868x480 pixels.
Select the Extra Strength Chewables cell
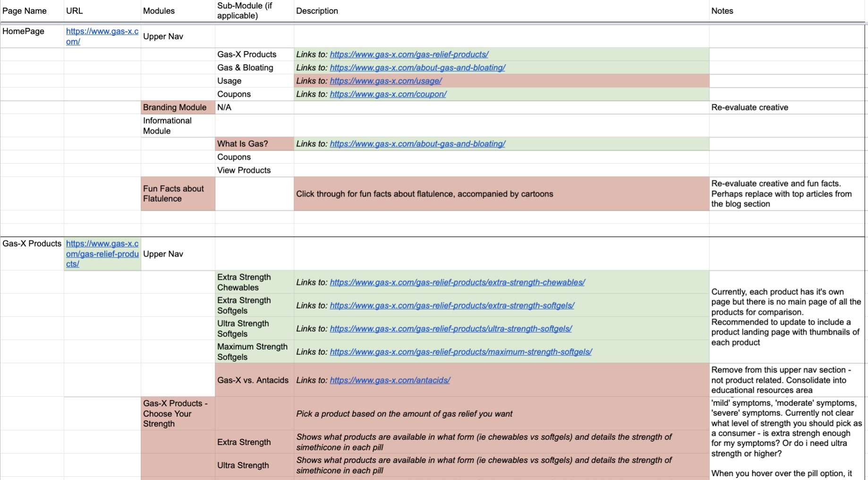click(x=255, y=283)
